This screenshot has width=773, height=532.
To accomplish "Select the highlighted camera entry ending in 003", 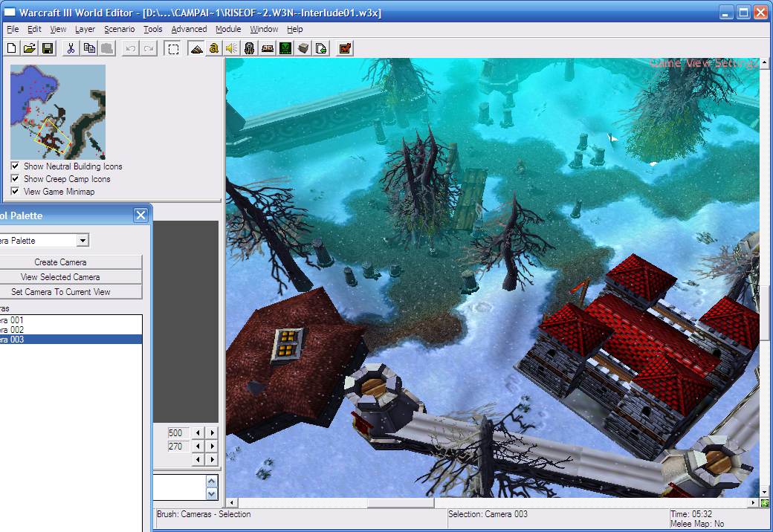I will [x=71, y=340].
